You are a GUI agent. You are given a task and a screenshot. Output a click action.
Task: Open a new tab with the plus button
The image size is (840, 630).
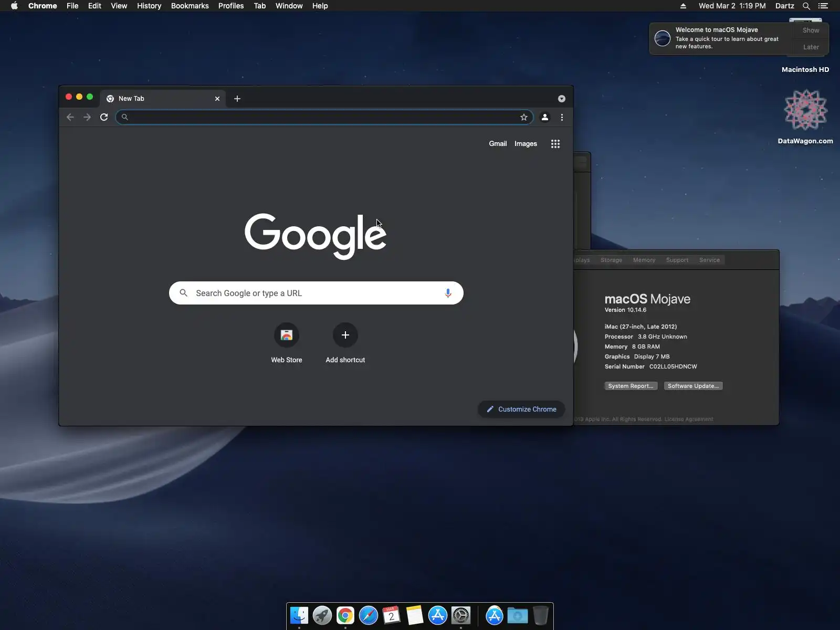coord(237,99)
